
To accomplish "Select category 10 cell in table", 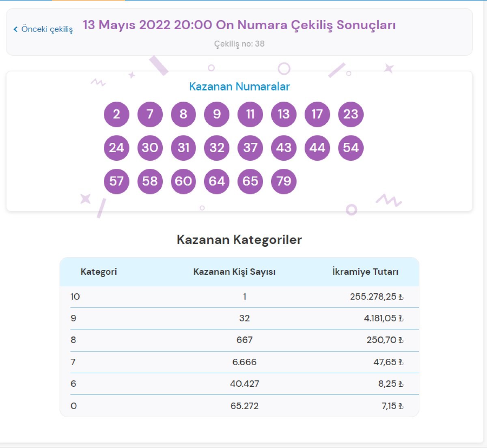I will pyautogui.click(x=75, y=297).
